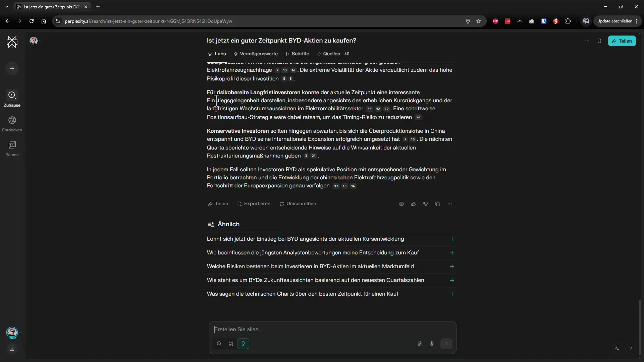644x362 pixels.
Task: Open the Pro account avatar in sidebar
Action: (12, 333)
